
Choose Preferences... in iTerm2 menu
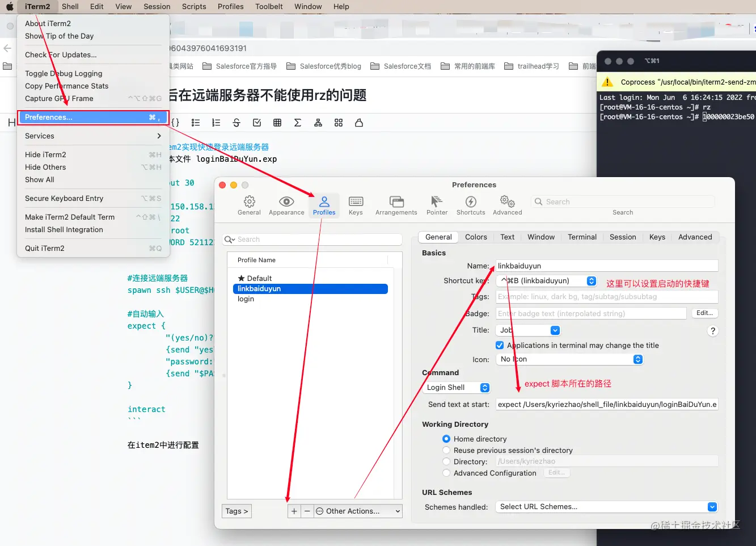tap(94, 117)
